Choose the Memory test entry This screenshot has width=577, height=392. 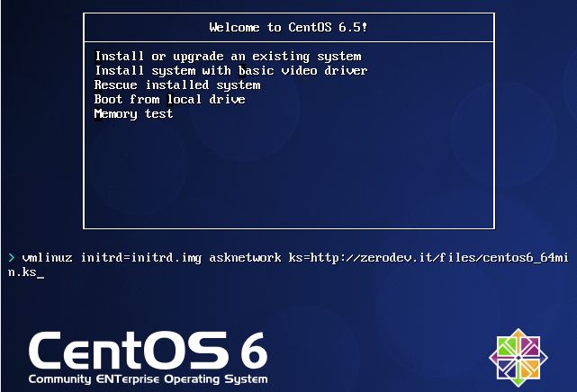click(133, 113)
